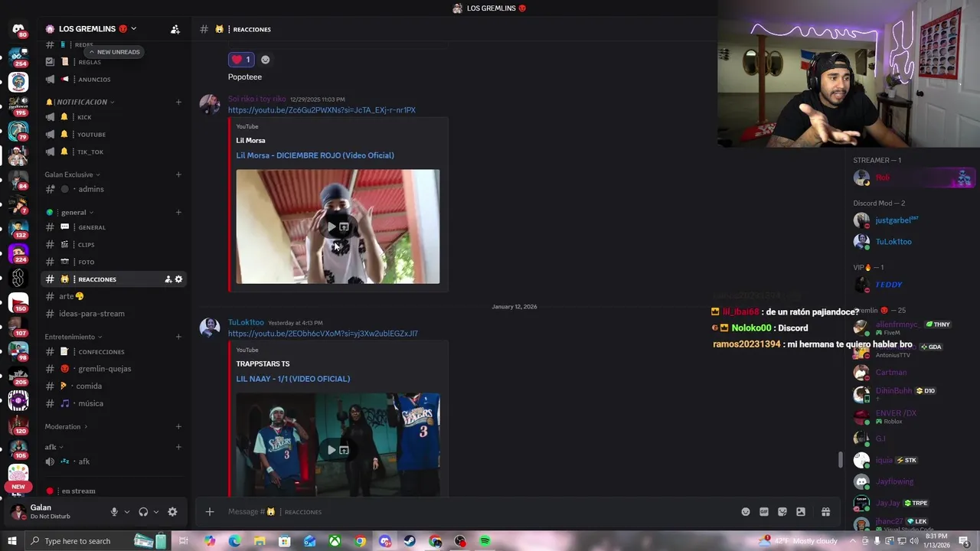
Task: Click the Windows Start button
Action: [11, 541]
